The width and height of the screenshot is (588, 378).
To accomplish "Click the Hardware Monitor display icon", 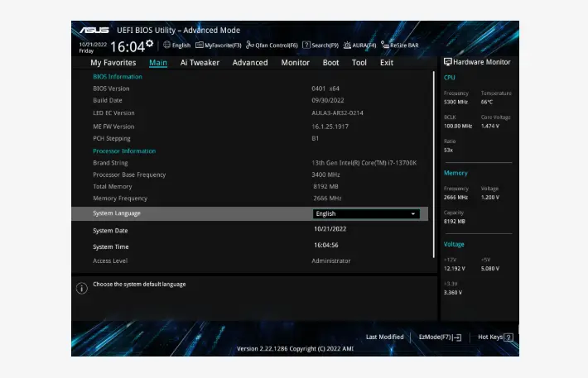I will (448, 62).
